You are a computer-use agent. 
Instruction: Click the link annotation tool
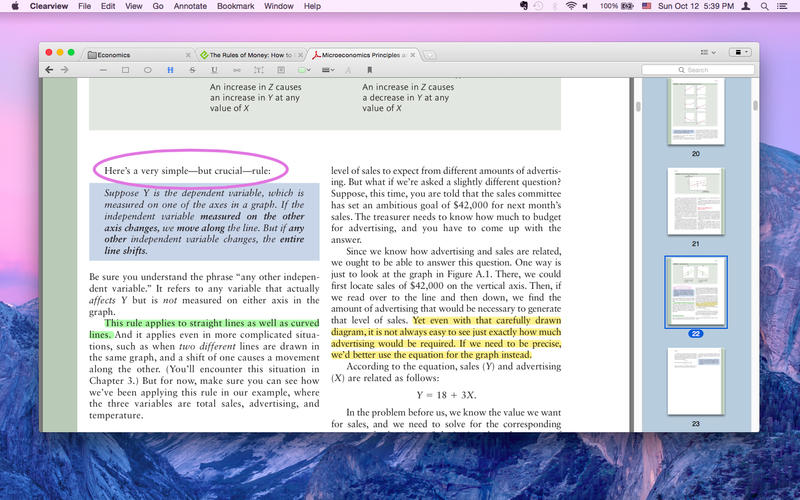237,70
